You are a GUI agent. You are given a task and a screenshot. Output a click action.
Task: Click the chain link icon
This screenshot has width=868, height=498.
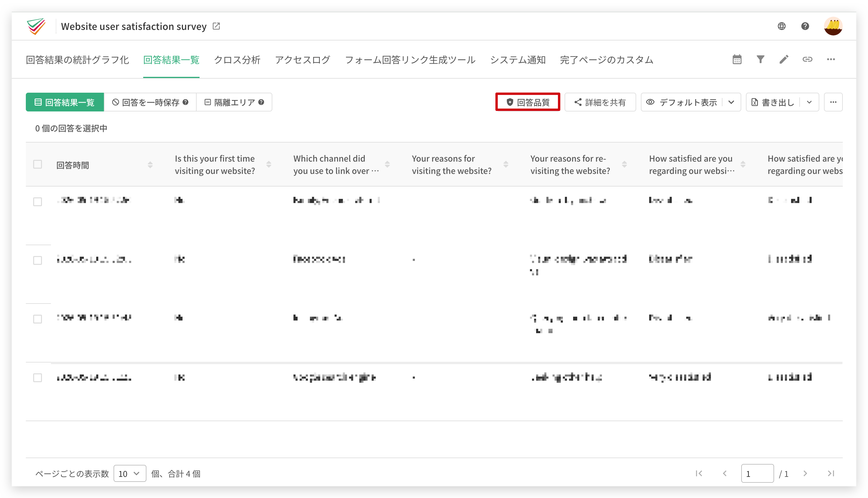coord(807,60)
